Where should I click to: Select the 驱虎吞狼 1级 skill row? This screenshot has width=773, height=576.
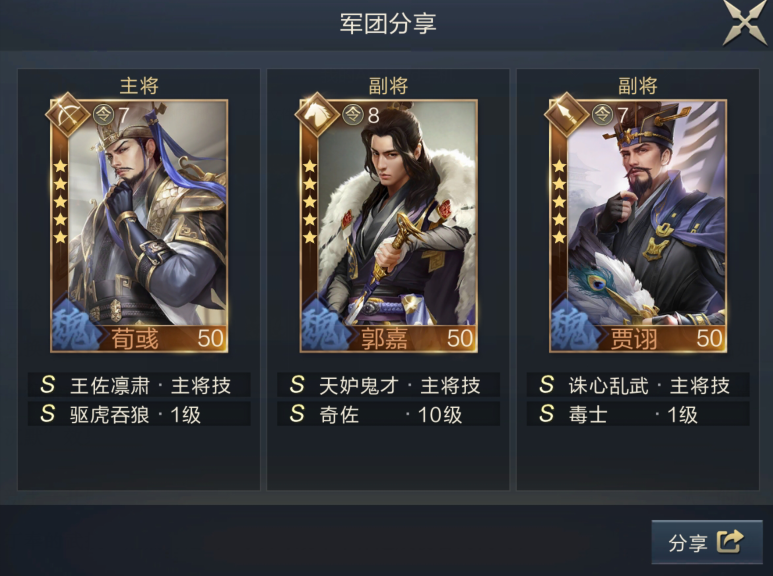click(x=139, y=414)
